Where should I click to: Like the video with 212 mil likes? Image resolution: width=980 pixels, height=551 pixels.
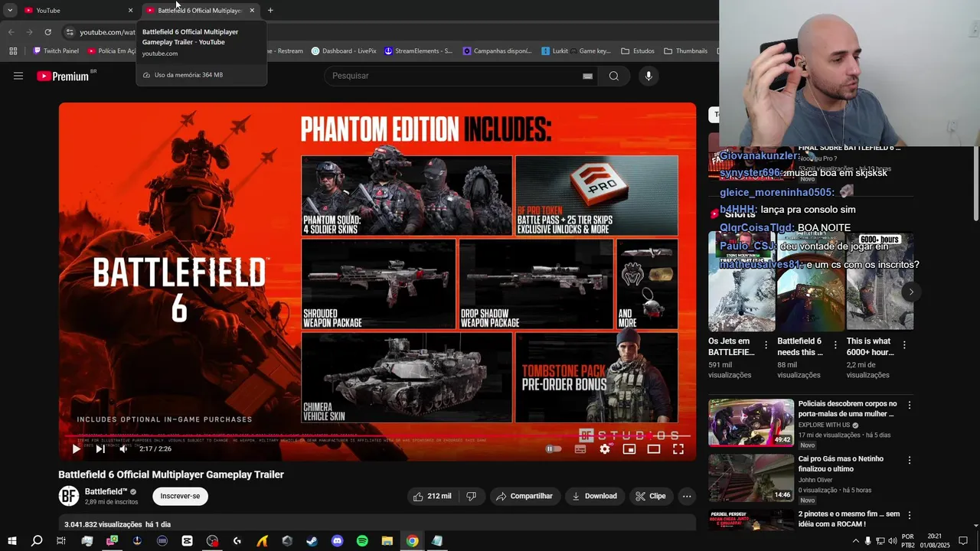(432, 496)
